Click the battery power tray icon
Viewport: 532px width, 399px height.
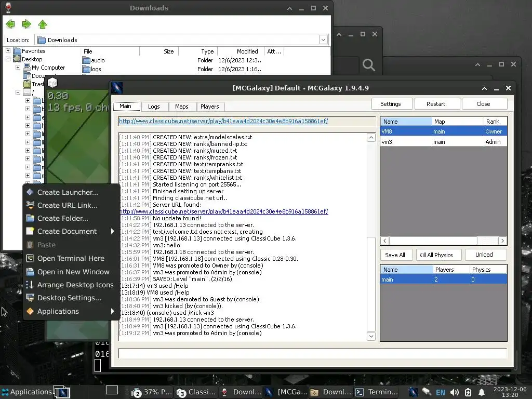point(468,393)
